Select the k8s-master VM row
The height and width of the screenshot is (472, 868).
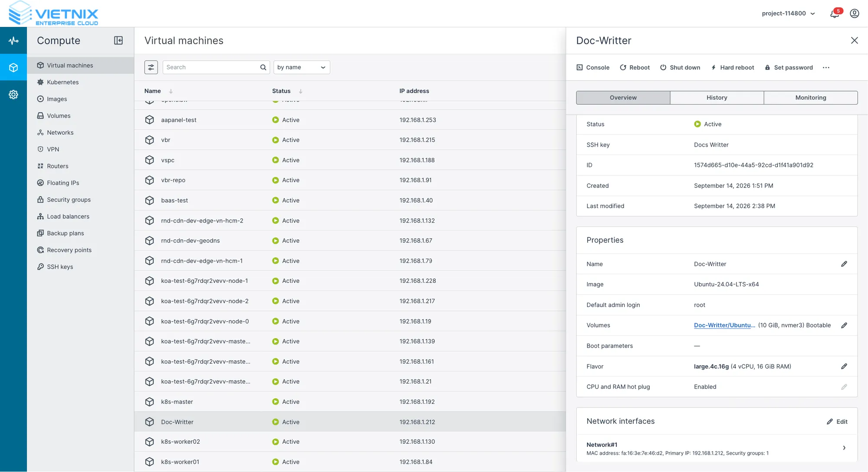350,402
